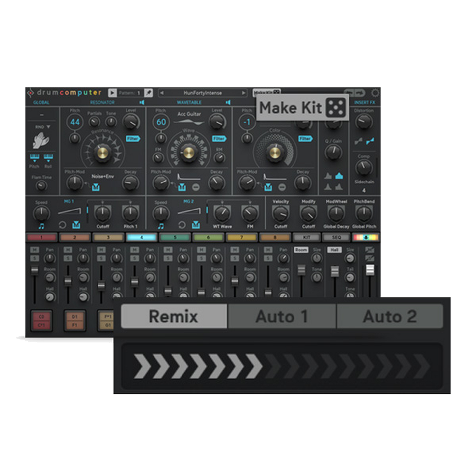Click the hand clap icon in the Global panel
The height and width of the screenshot is (476, 476).
click(x=40, y=140)
